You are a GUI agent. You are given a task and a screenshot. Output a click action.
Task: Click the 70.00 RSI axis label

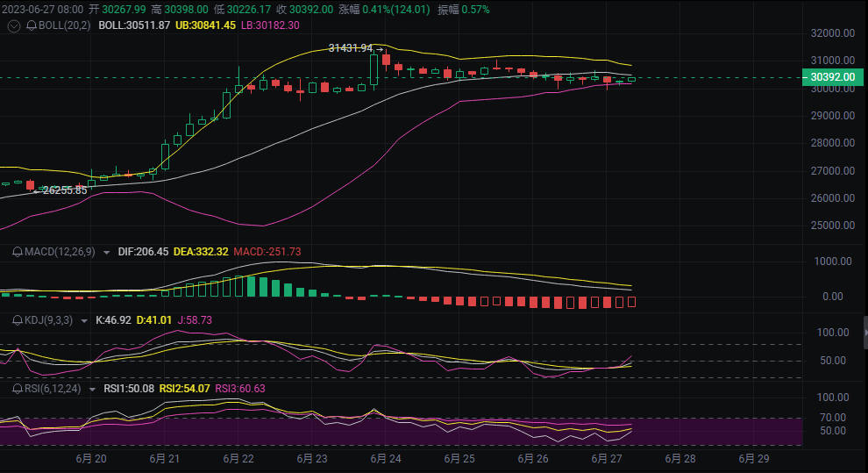[x=833, y=418]
